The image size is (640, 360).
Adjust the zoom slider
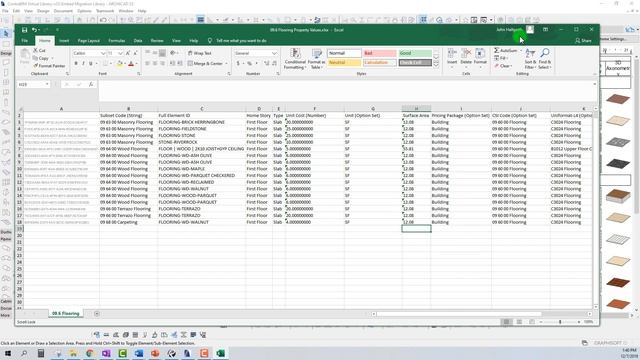point(560,322)
